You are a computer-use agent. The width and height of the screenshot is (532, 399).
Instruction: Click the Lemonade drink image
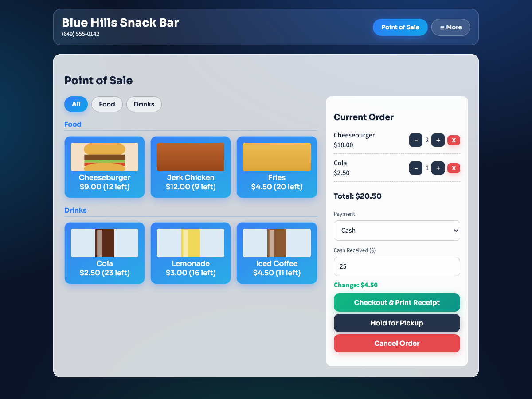coord(191,243)
